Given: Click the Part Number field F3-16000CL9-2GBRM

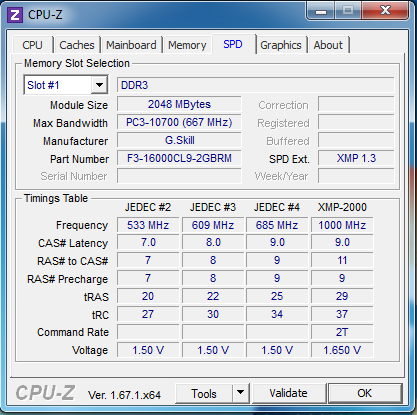Looking at the screenshot, I should tap(179, 158).
